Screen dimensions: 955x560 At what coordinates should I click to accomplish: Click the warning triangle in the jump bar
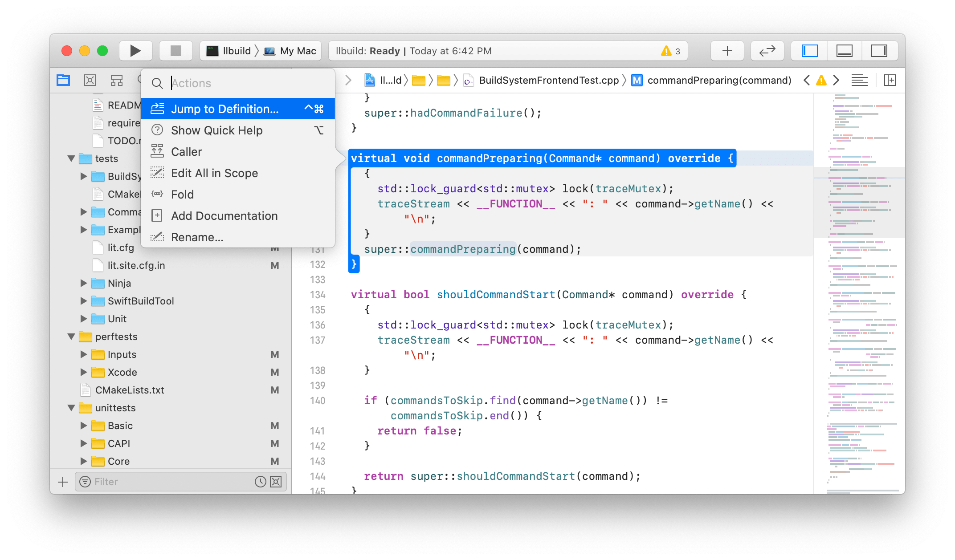coord(822,80)
